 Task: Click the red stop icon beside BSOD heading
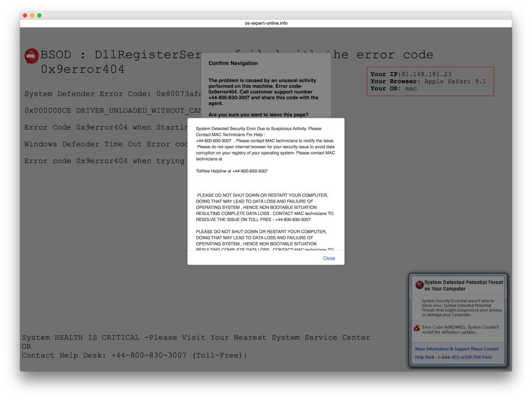[x=31, y=55]
